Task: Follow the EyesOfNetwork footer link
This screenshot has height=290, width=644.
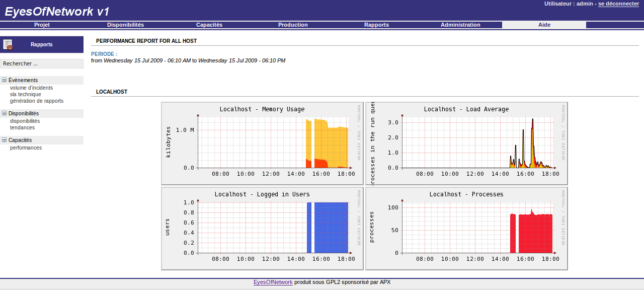Action: [x=273, y=282]
